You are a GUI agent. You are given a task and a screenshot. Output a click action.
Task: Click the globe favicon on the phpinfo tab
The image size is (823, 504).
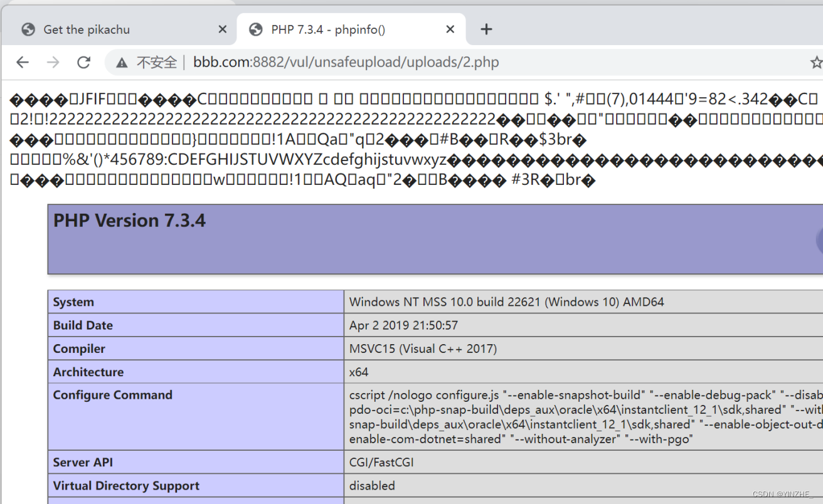(255, 29)
